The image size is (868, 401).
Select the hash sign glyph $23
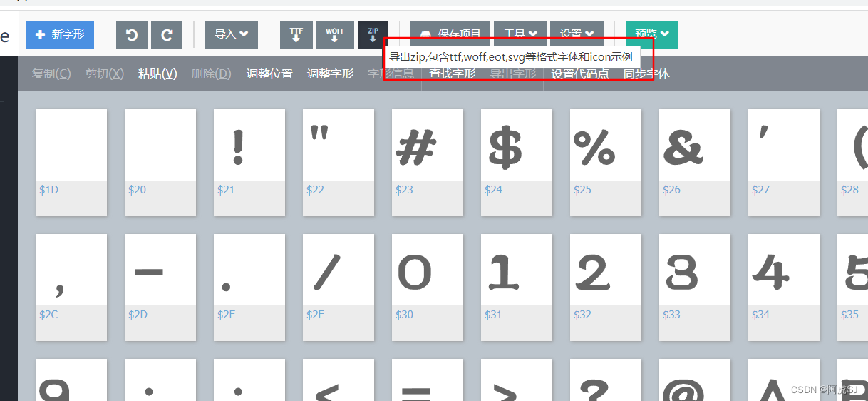pos(428,163)
